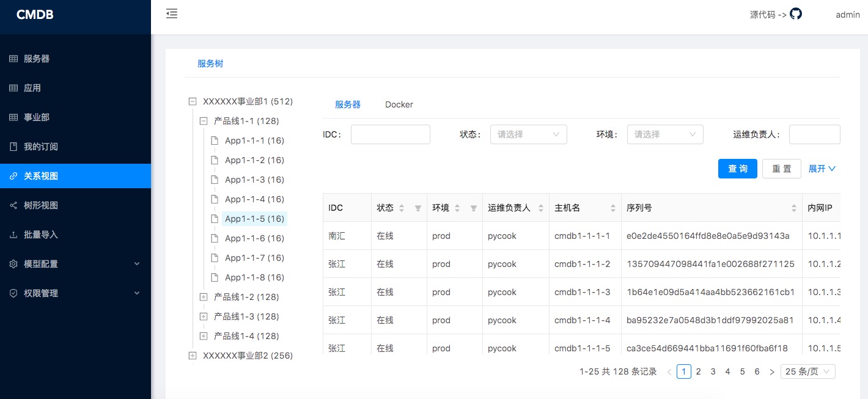The height and width of the screenshot is (399, 868).
Task: Open 树形视图 in the sidebar
Action: tap(41, 205)
